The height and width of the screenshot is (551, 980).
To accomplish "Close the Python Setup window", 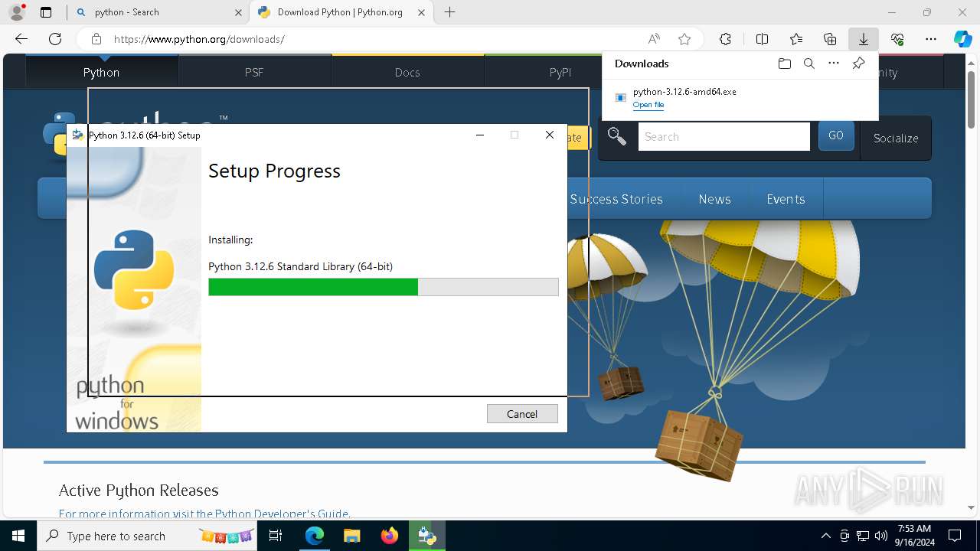I will coord(549,135).
